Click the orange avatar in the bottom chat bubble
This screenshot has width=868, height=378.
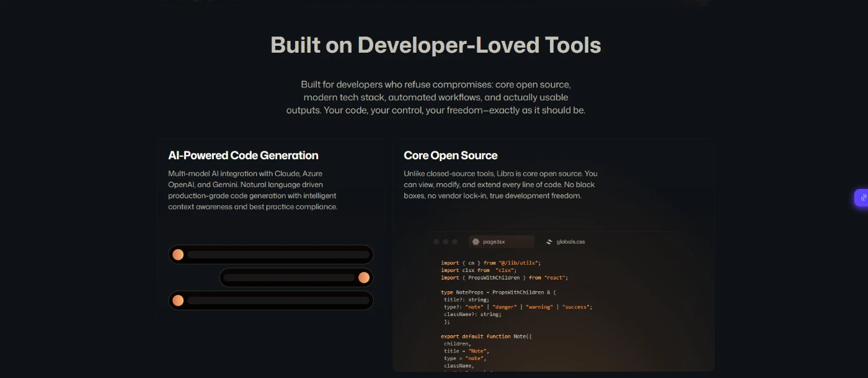pos(178,301)
